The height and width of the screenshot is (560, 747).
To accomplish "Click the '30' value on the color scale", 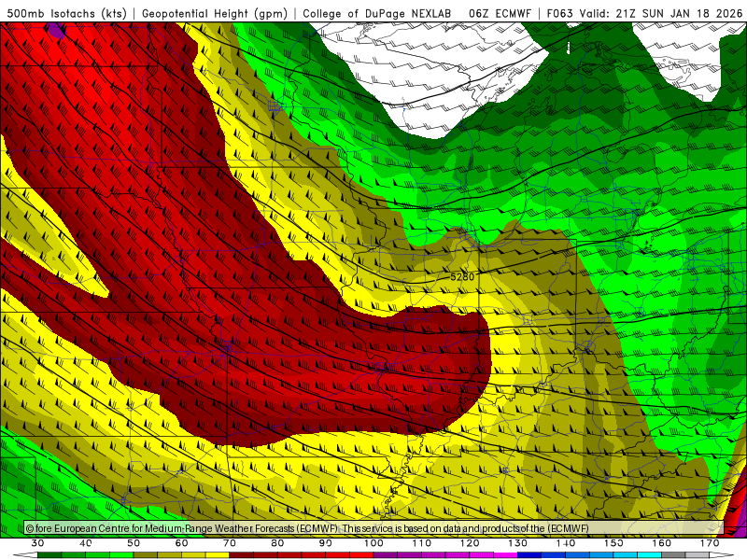I will pos(37,543).
